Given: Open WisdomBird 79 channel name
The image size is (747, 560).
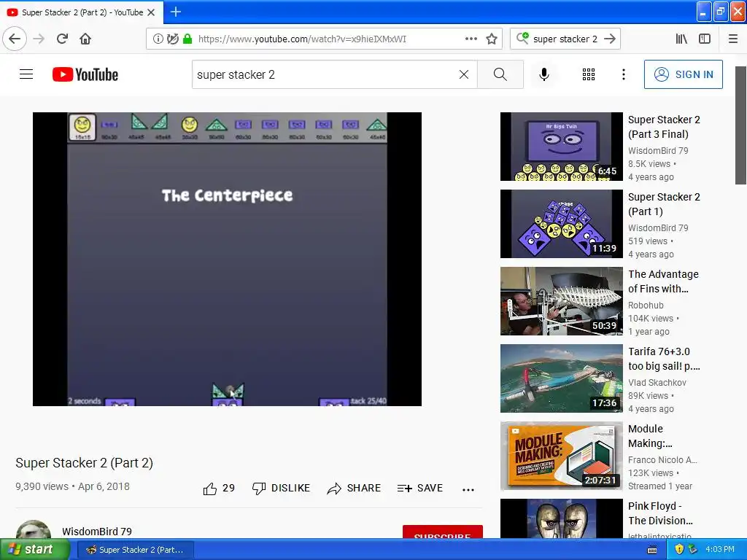Looking at the screenshot, I should (97, 532).
